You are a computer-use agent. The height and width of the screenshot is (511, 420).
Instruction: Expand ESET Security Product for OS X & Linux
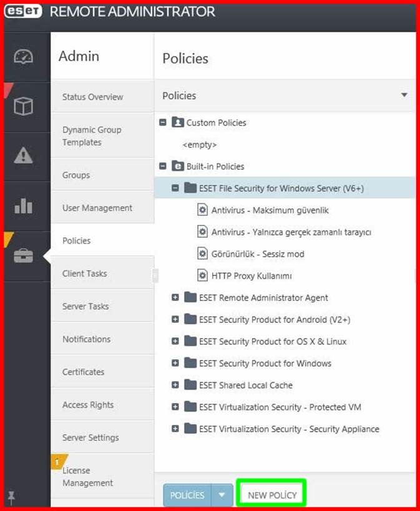[175, 341]
